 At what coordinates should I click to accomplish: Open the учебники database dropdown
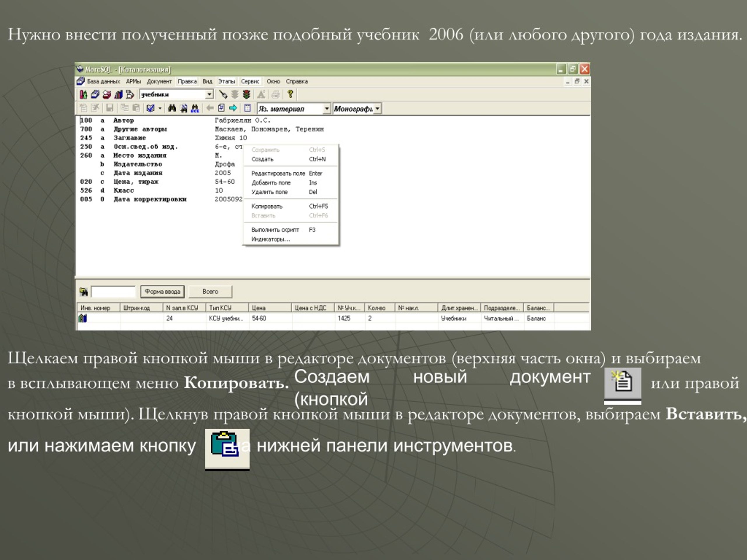[210, 94]
